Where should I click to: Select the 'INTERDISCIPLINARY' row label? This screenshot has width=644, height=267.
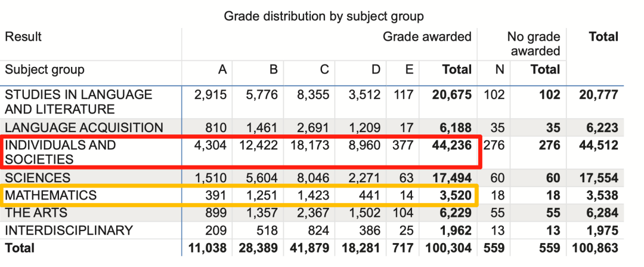click(x=69, y=231)
